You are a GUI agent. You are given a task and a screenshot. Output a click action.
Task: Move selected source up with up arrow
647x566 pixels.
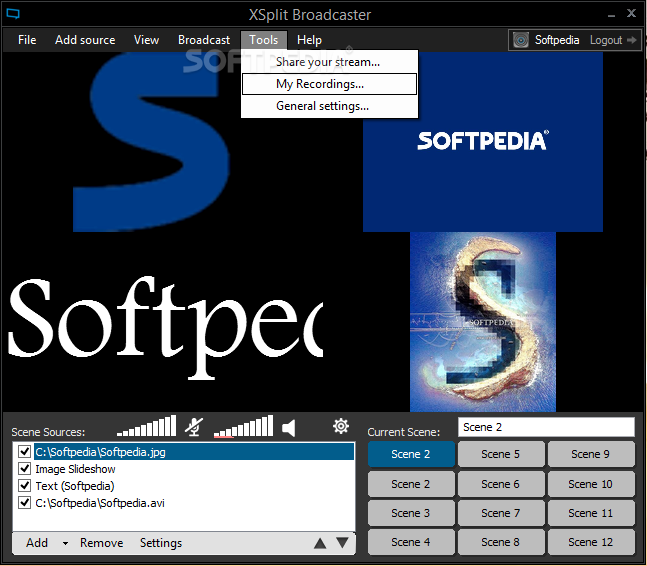coord(320,543)
